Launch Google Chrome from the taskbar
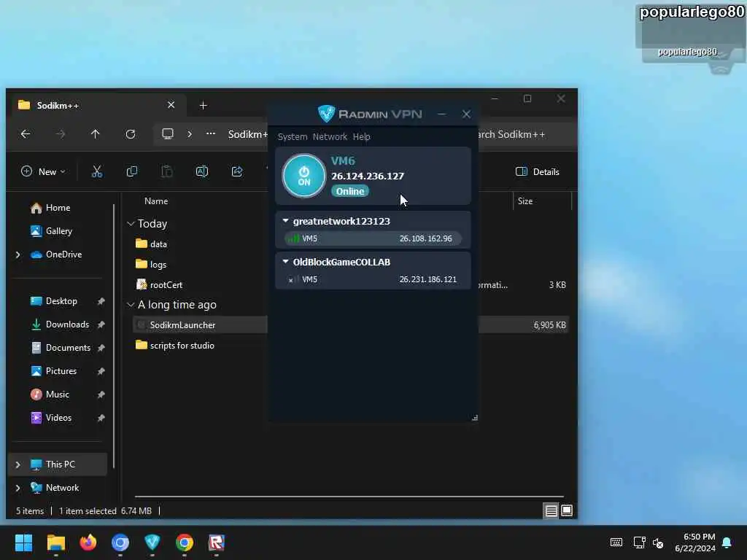747x560 pixels. pyautogui.click(x=185, y=542)
